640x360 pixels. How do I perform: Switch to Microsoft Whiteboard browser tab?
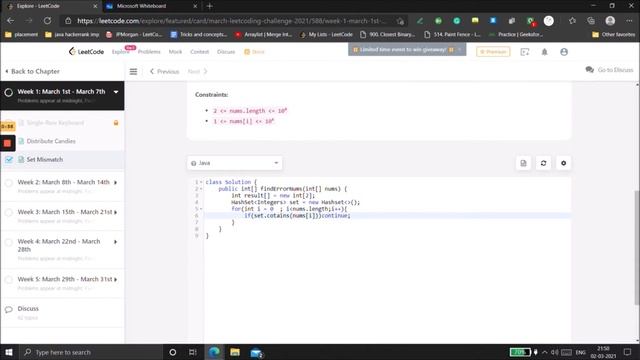[x=150, y=6]
